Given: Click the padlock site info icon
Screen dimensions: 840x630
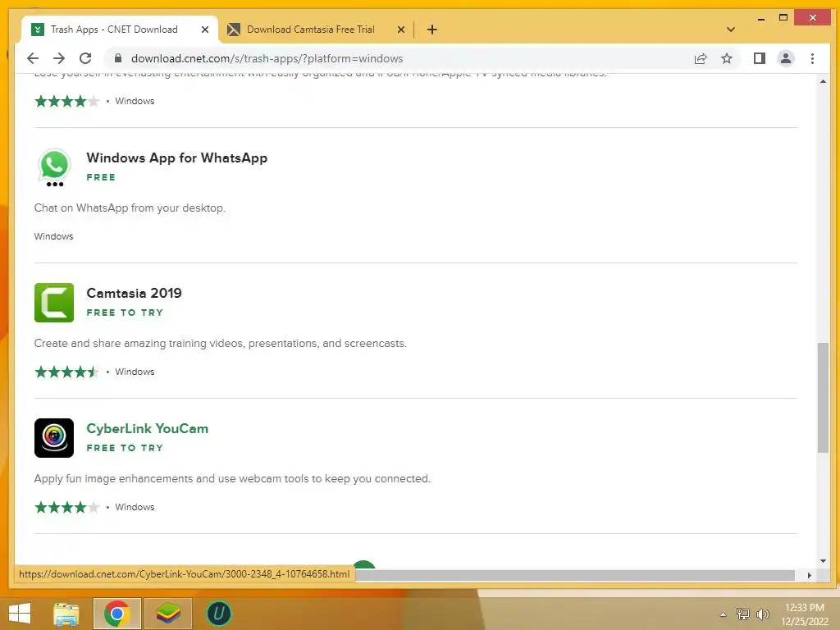Looking at the screenshot, I should (118, 58).
